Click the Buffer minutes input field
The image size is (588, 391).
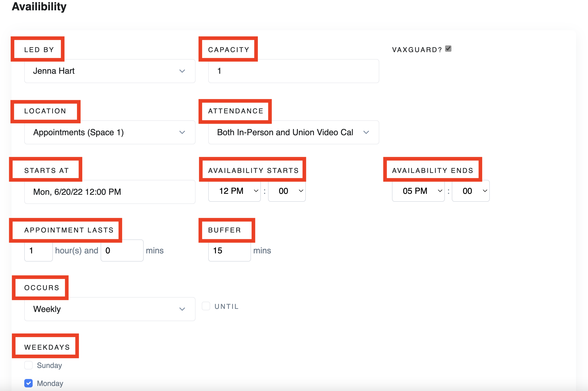pyautogui.click(x=229, y=250)
